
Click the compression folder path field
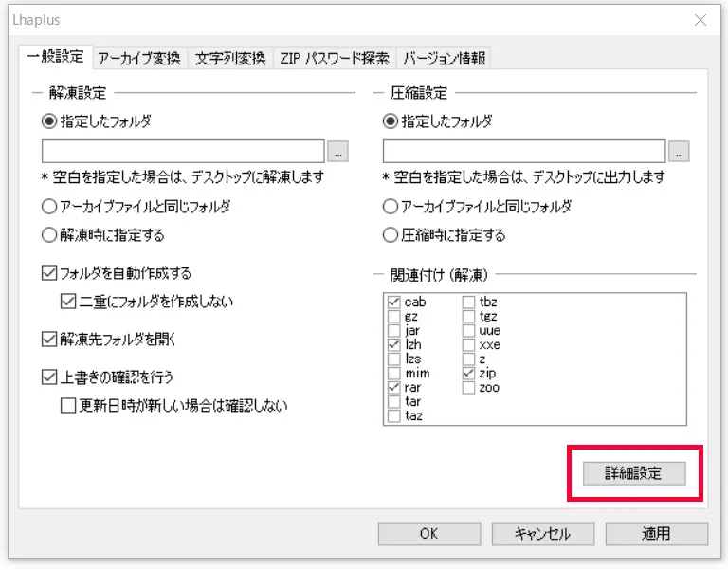pos(524,151)
